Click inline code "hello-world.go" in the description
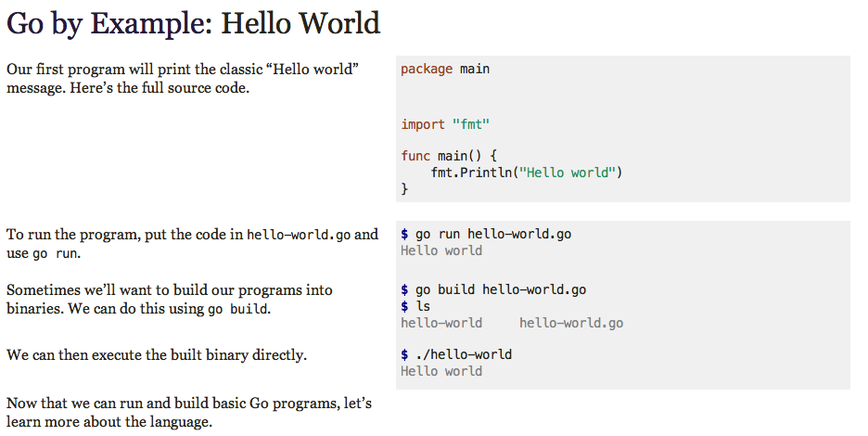Viewport: 868px width, 436px height. coord(299,235)
